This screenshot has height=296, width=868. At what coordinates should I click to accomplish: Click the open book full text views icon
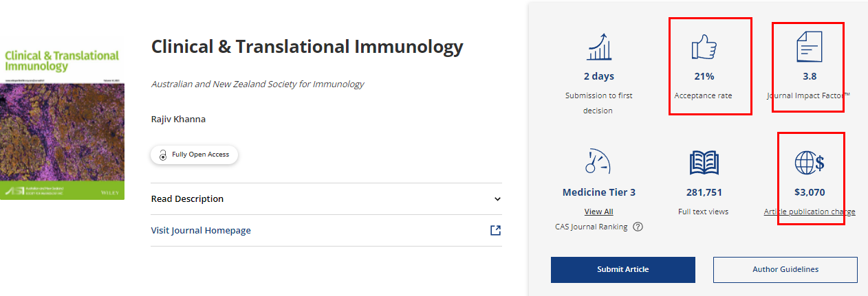point(704,163)
